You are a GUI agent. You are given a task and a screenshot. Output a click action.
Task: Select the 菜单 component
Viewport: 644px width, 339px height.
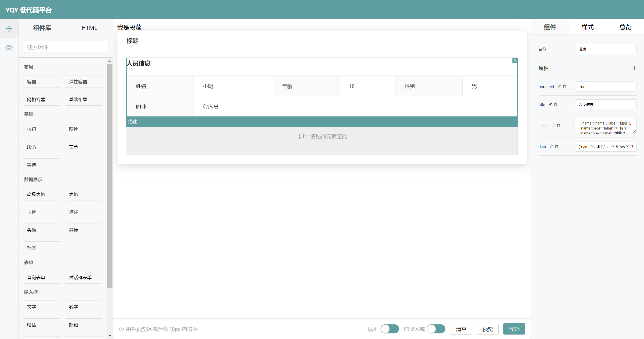click(x=84, y=147)
